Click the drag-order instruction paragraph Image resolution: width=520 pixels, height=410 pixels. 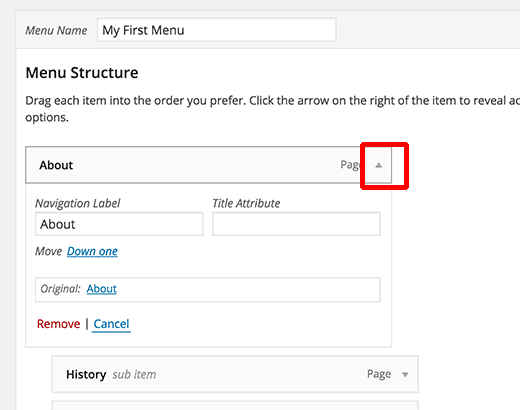[x=273, y=109]
